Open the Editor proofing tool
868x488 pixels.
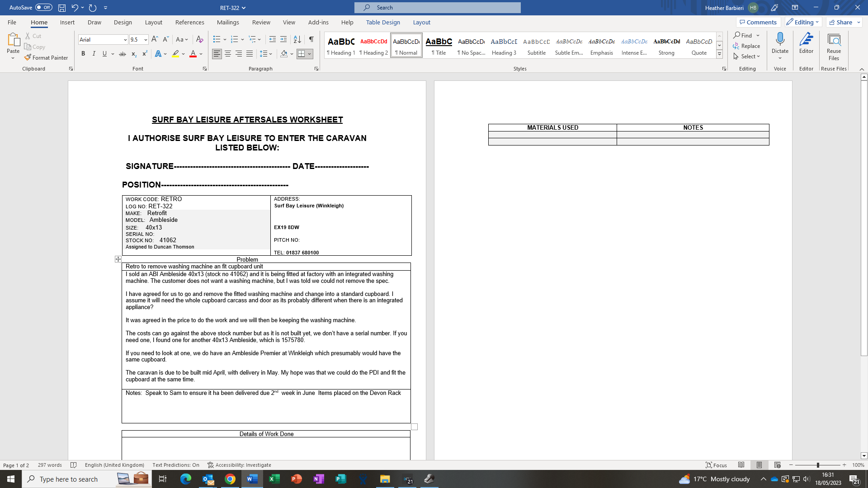pyautogui.click(x=806, y=43)
